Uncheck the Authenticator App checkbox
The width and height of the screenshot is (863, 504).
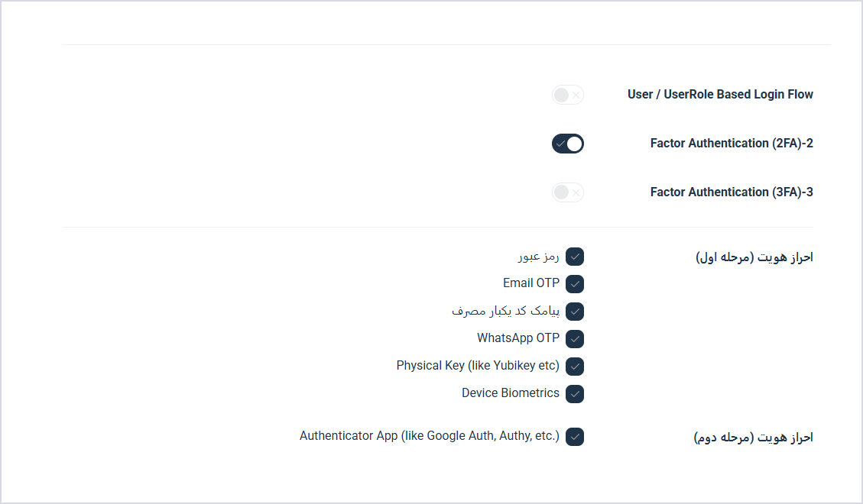(575, 437)
